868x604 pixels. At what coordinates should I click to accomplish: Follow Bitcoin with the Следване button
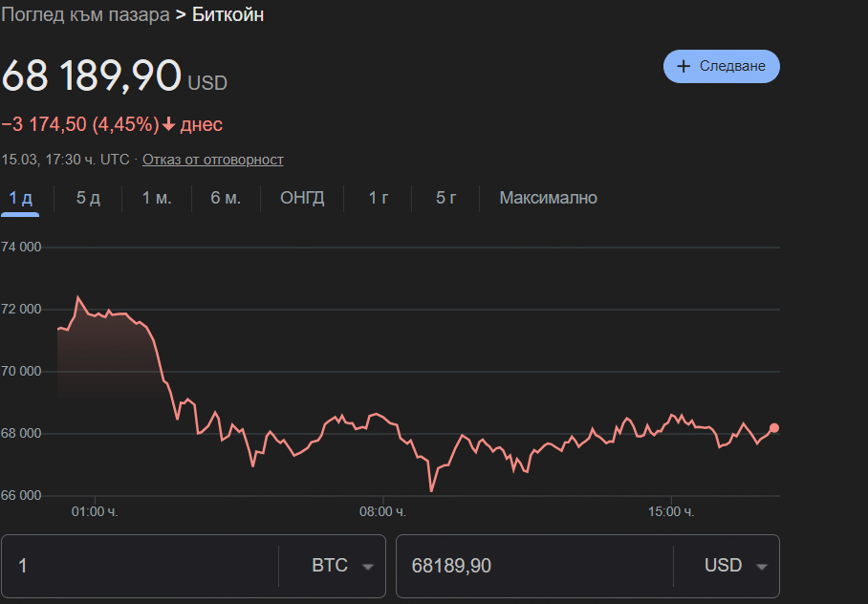(722, 67)
